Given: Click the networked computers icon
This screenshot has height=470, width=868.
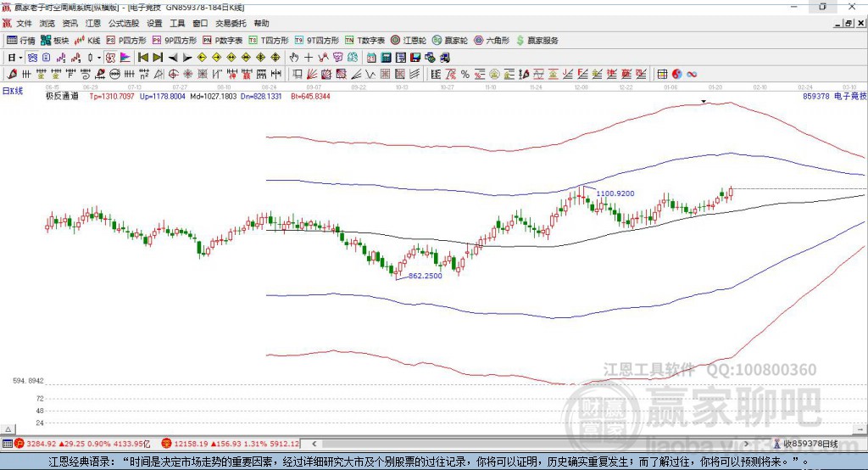Looking at the screenshot, I should [430, 58].
